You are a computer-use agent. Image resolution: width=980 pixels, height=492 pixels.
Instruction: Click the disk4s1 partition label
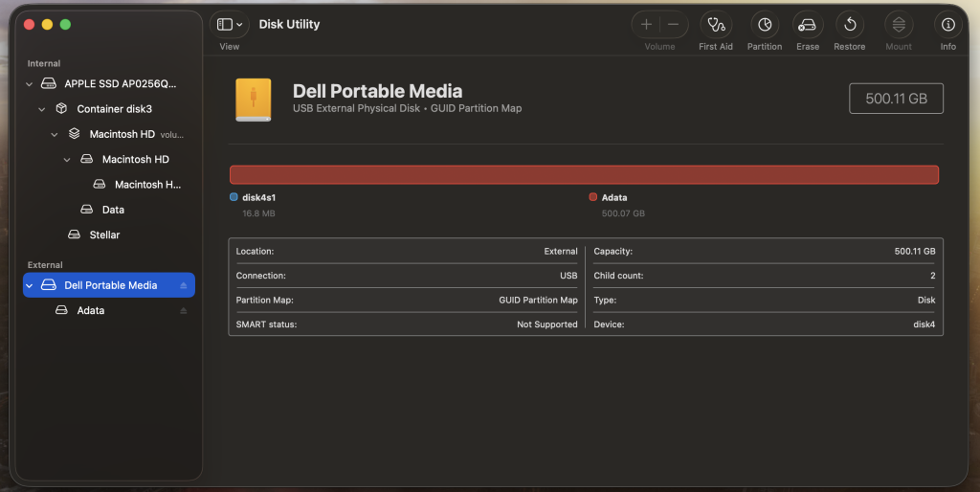pos(258,197)
